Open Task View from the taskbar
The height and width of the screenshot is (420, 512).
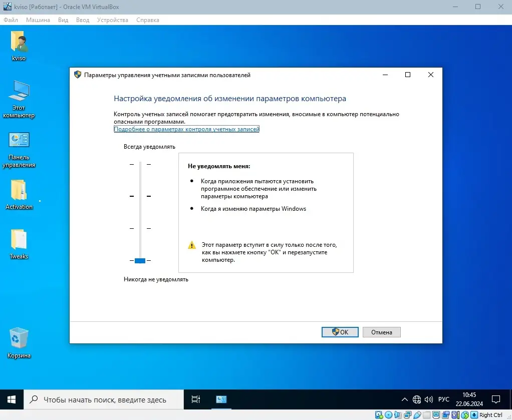tap(195, 399)
